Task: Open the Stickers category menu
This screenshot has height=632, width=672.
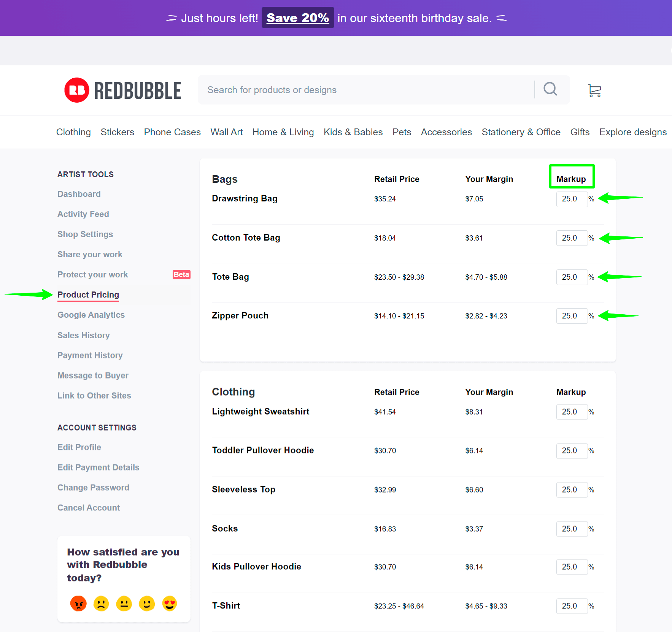Action: coord(118,132)
